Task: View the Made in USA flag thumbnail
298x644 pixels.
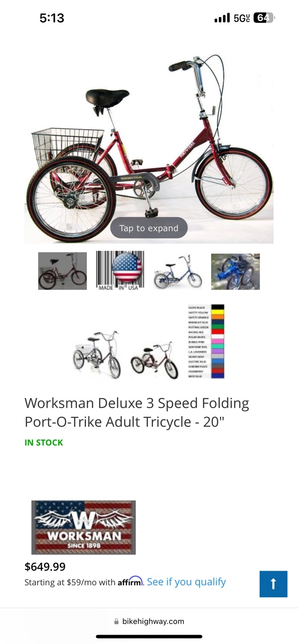Action: (x=120, y=271)
